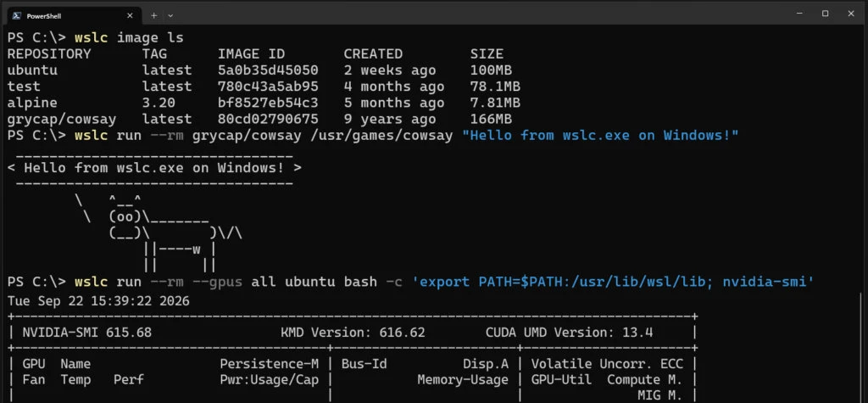Open a new terminal tab
The height and width of the screenshot is (403, 868).
tap(154, 15)
